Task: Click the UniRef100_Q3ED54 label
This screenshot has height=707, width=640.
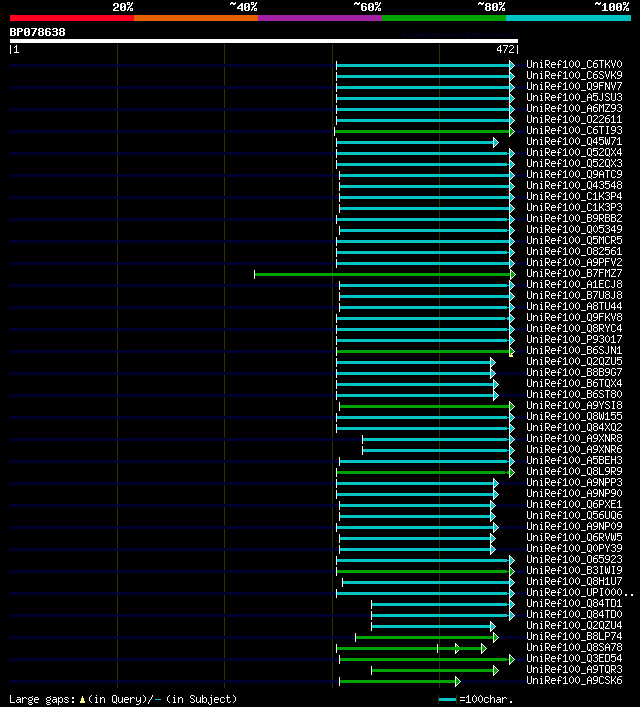Action: click(x=574, y=658)
